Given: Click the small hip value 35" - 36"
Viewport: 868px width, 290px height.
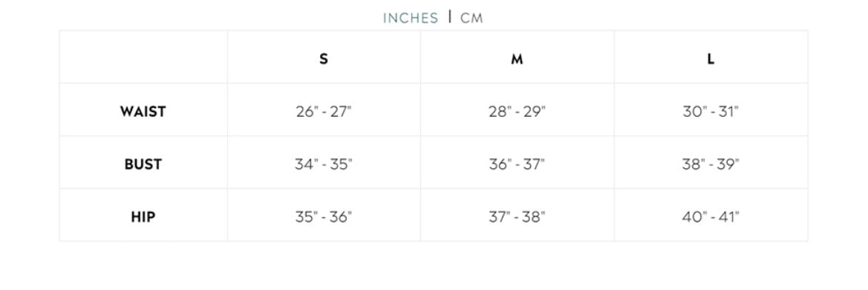Looking at the screenshot, I should [x=324, y=217].
